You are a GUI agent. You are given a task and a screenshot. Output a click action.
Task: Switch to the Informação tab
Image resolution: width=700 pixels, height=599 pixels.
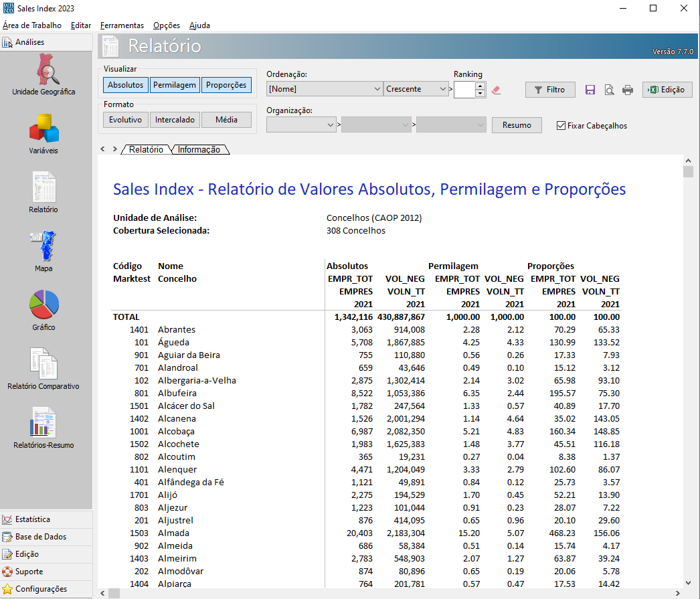click(x=199, y=150)
